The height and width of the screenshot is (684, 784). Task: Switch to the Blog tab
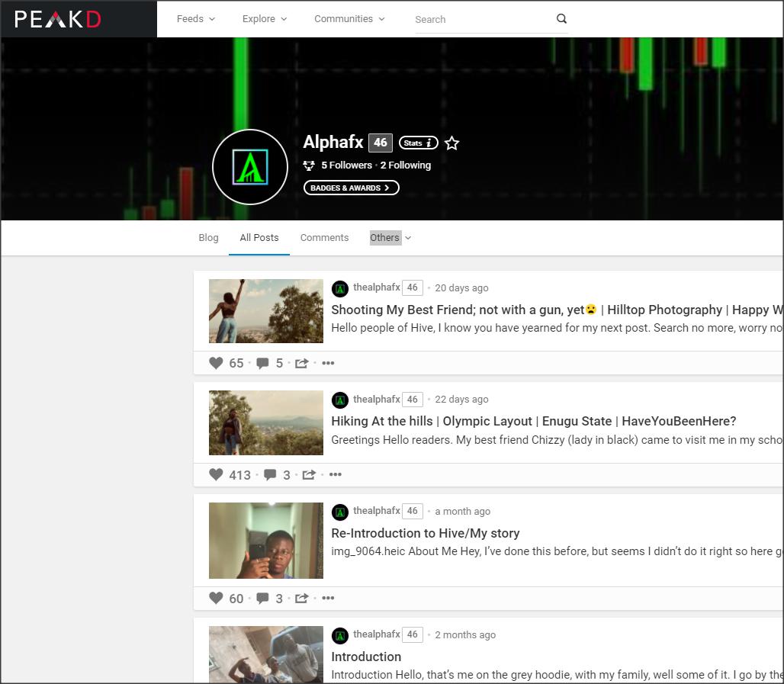pyautogui.click(x=208, y=237)
